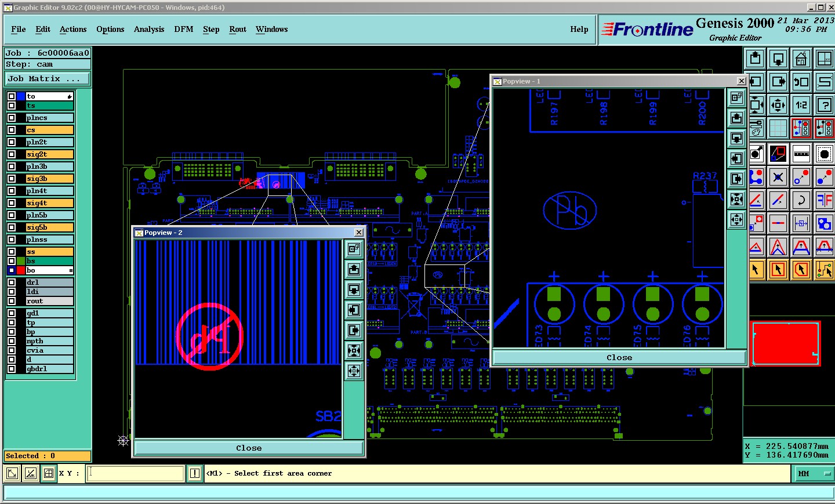Select the 'rout' layer name

point(50,301)
